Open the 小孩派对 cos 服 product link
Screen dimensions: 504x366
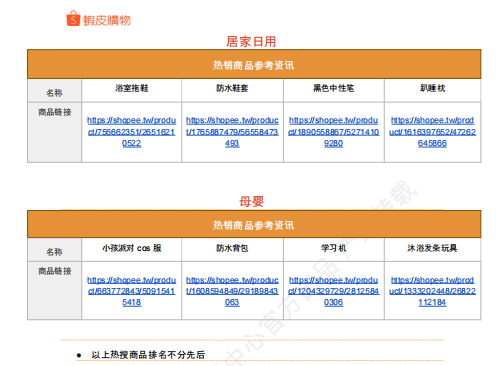131,291
